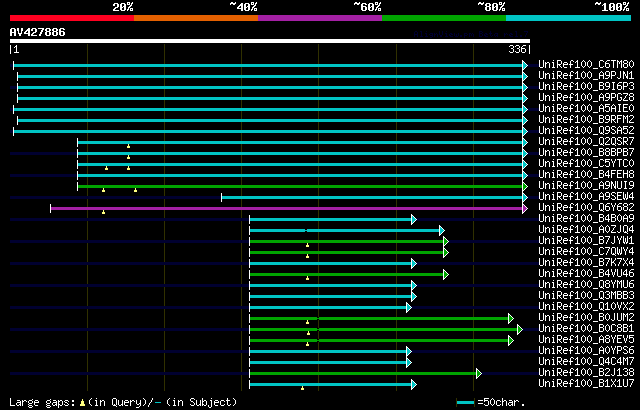The width and height of the screenshot is (640, 410).
Task: Select the UniRef100_B4VU46 label
Action: (586, 274)
